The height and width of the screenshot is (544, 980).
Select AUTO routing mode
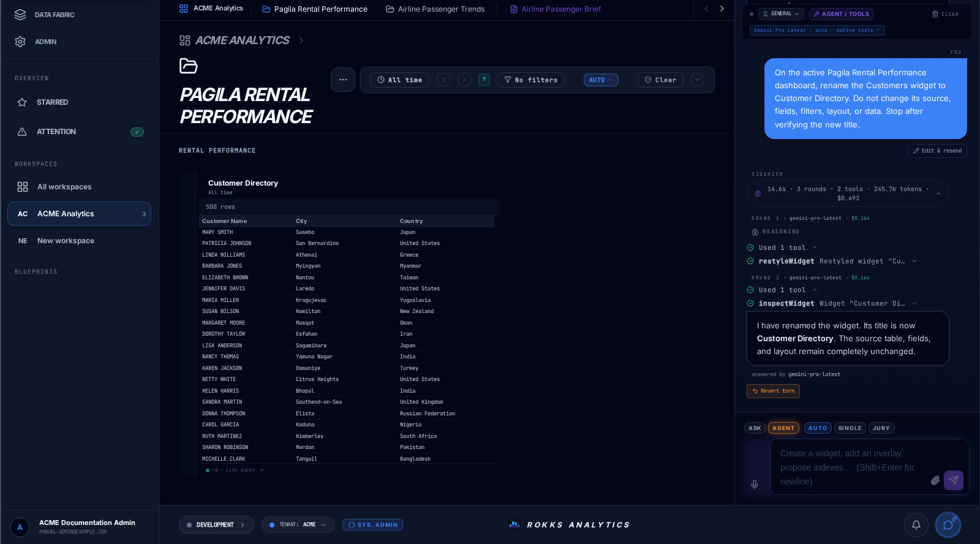tap(818, 428)
